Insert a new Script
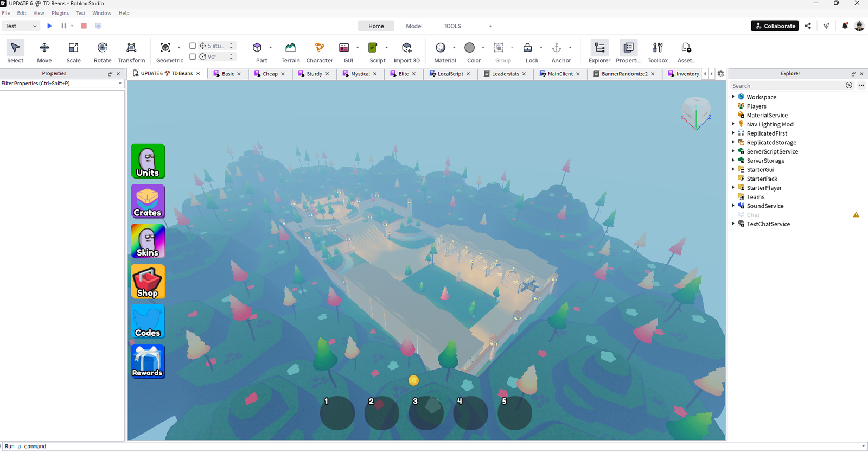Image resolution: width=868 pixels, height=465 pixels. click(x=373, y=48)
